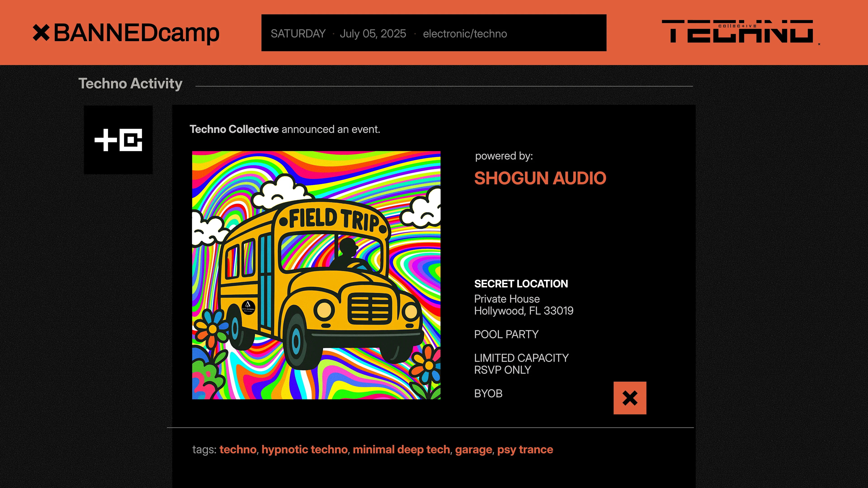Select the techno tag

pos(238,450)
